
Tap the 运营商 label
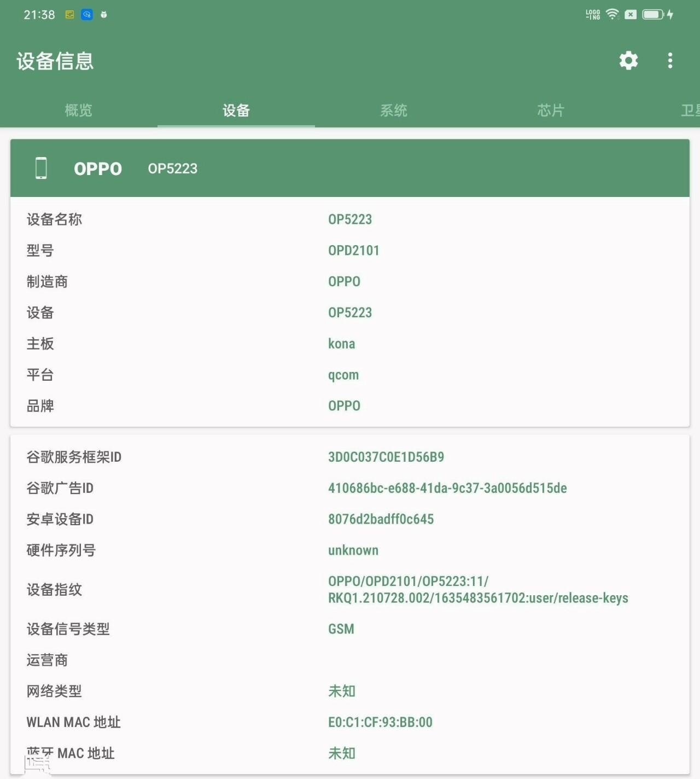click(47, 660)
